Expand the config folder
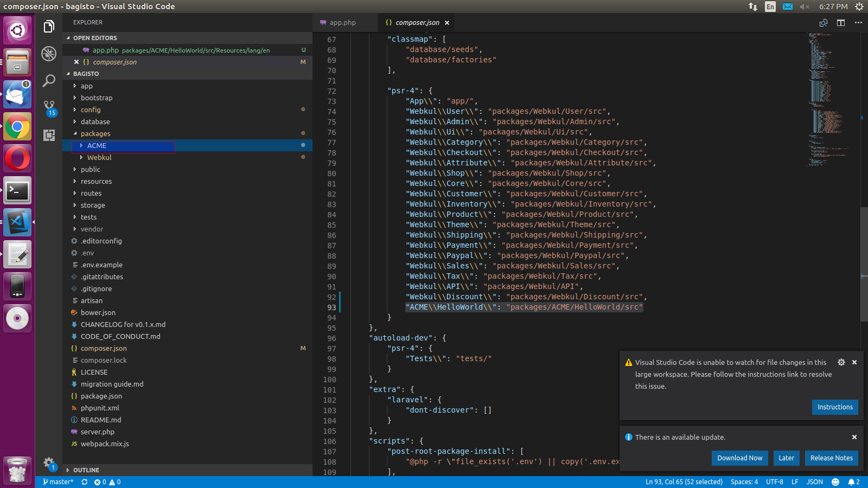This screenshot has height=488, width=868. (x=187, y=110)
